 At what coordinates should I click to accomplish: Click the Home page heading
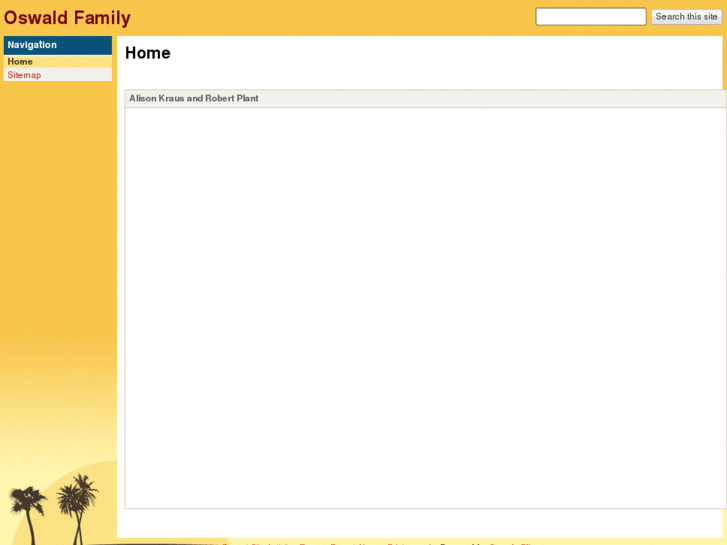tap(147, 53)
